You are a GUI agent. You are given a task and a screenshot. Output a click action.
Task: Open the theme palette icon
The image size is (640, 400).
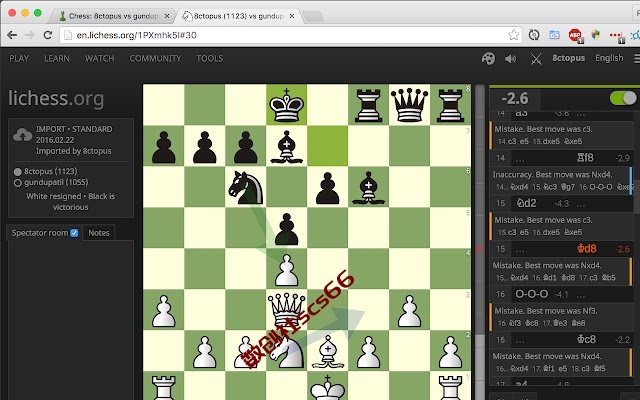click(x=488, y=58)
